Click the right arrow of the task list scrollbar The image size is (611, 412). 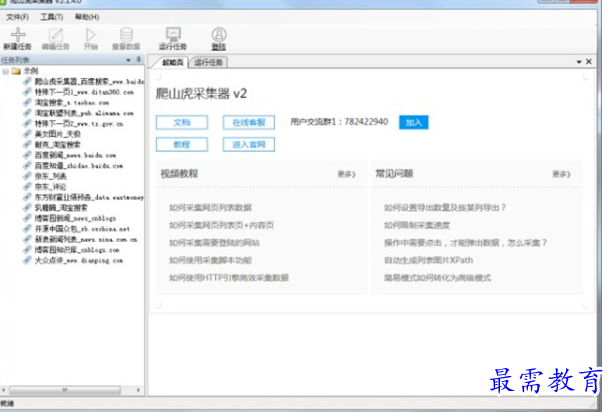point(138,390)
